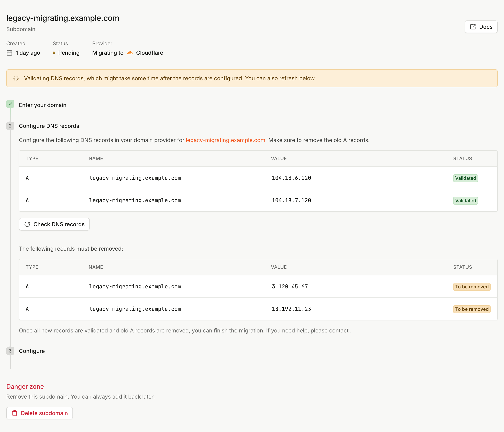Click the value 18.192.11.23
Screen dimensions: 504x432
[x=291, y=309]
